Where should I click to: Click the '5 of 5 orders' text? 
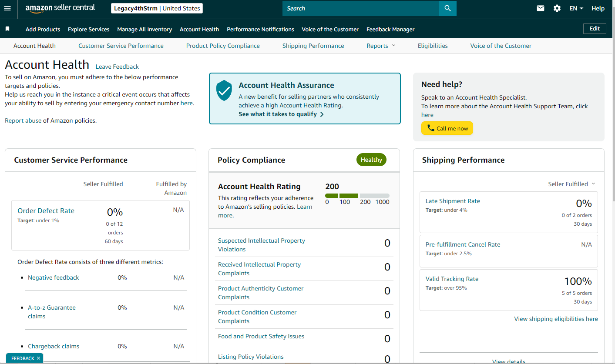click(577, 293)
